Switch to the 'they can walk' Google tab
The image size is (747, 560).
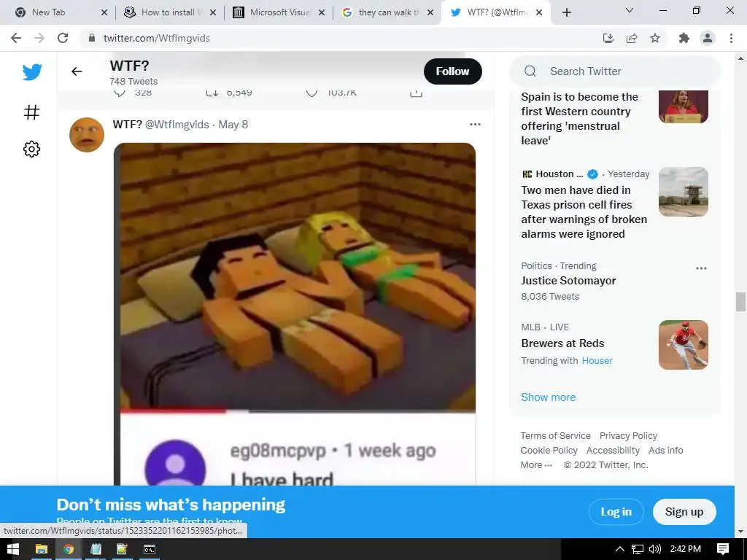tap(389, 12)
